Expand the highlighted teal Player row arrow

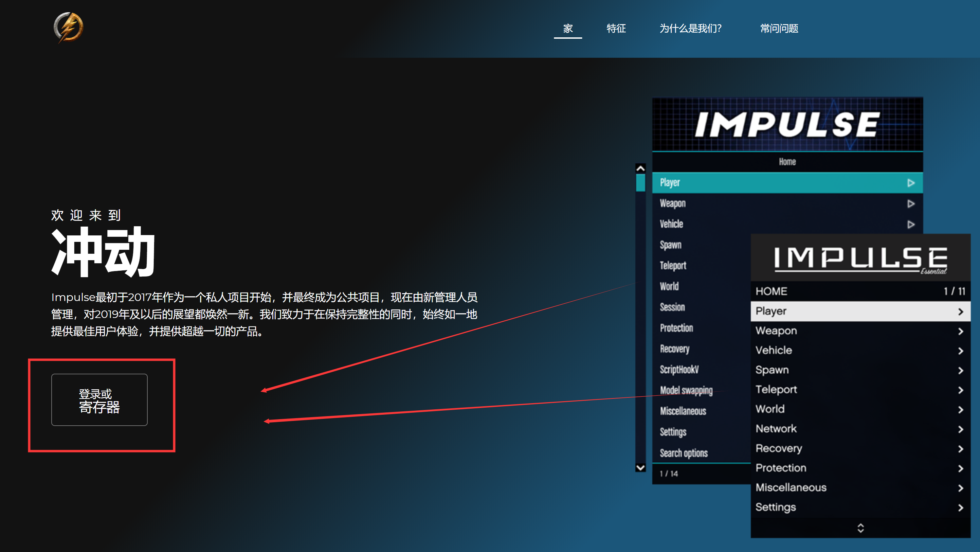pyautogui.click(x=911, y=183)
